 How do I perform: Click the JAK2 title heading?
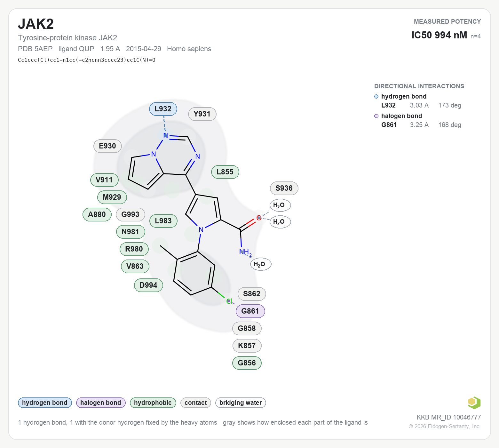[36, 24]
